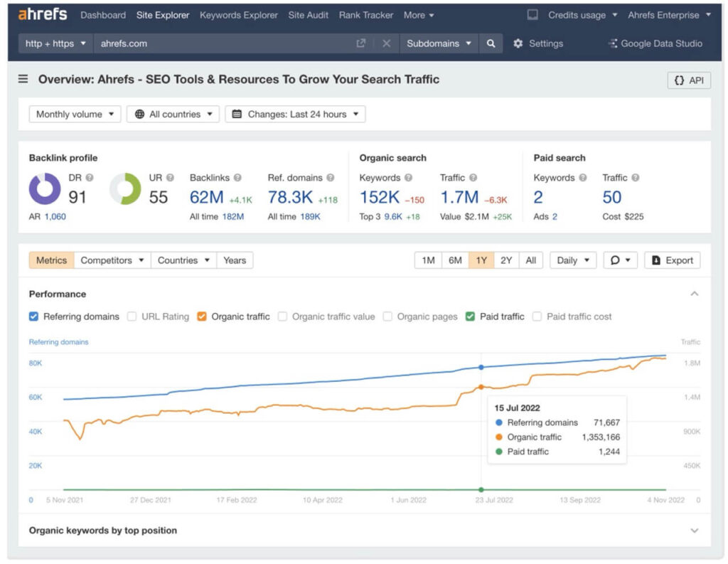Enable the URL Rating checkbox
The image size is (728, 564).
click(x=132, y=316)
